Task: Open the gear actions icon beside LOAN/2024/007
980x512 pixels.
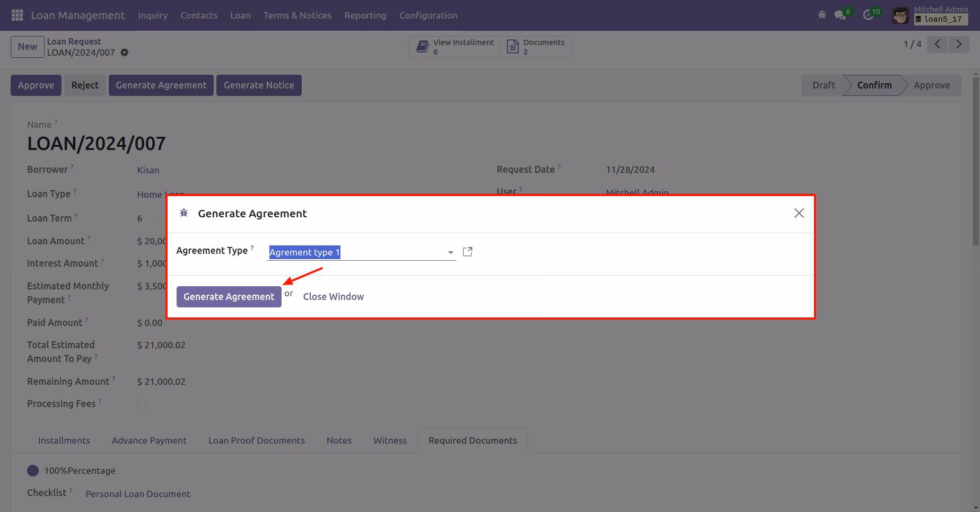Action: pyautogui.click(x=124, y=52)
